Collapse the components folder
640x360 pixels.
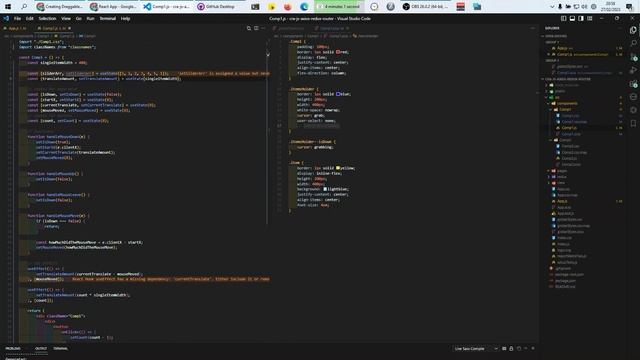click(x=564, y=104)
